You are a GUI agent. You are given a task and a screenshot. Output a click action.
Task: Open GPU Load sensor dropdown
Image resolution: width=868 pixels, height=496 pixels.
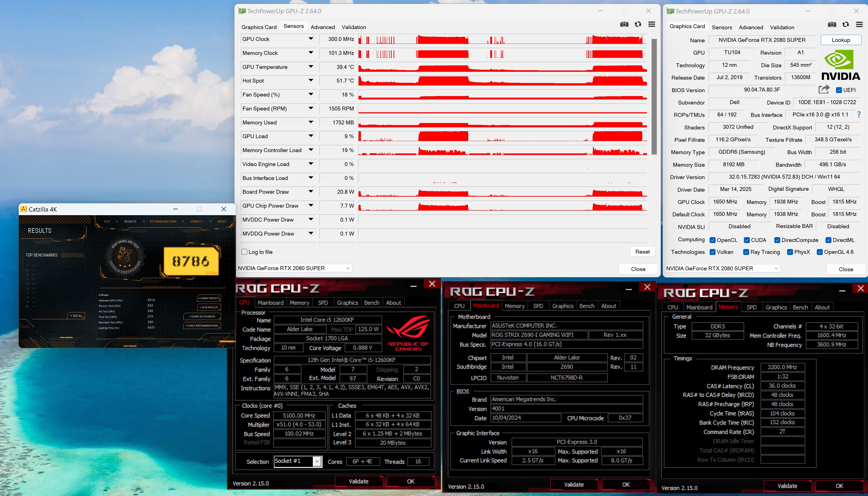coord(311,136)
